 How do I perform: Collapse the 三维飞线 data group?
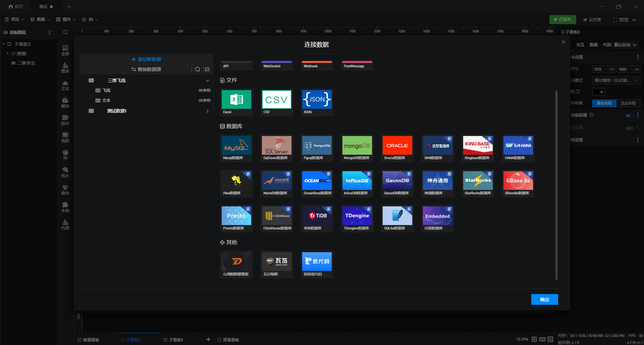coord(207,80)
